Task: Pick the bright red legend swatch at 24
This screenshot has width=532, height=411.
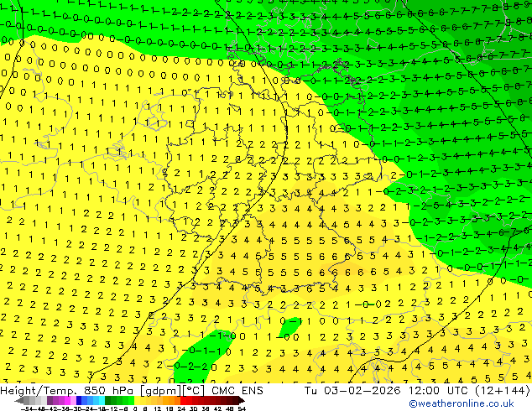Action: click(183, 400)
